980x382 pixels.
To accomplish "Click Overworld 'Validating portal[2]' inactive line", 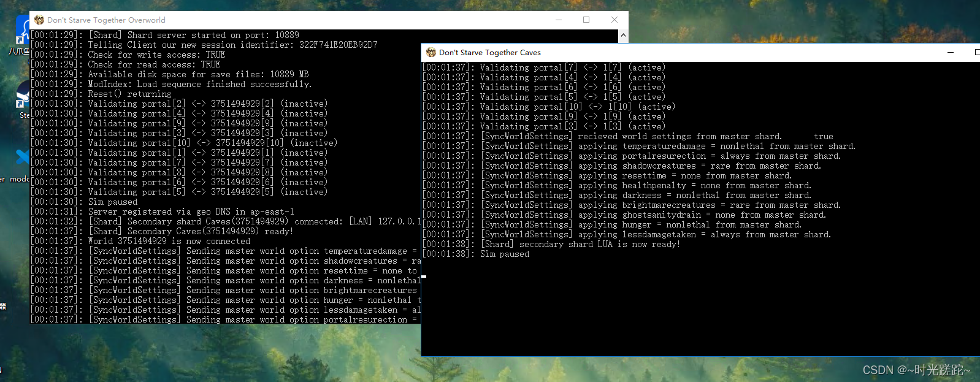I will pos(179,104).
